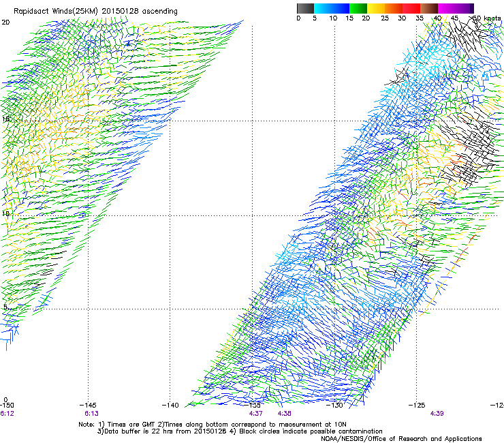Click the '10' latitude label on the left axis
Viewport: 504px width, 443px height.
pos(5,213)
